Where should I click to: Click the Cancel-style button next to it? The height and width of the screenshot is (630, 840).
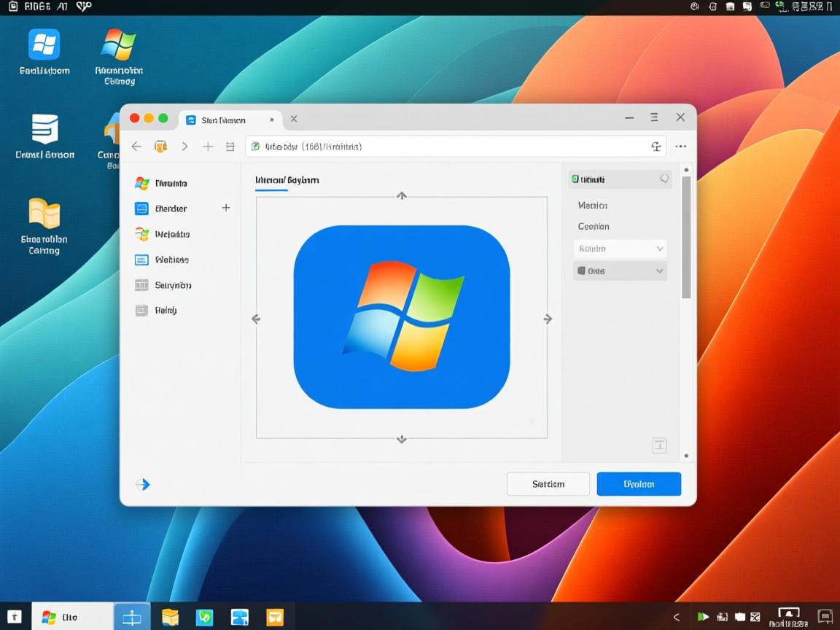(x=548, y=483)
